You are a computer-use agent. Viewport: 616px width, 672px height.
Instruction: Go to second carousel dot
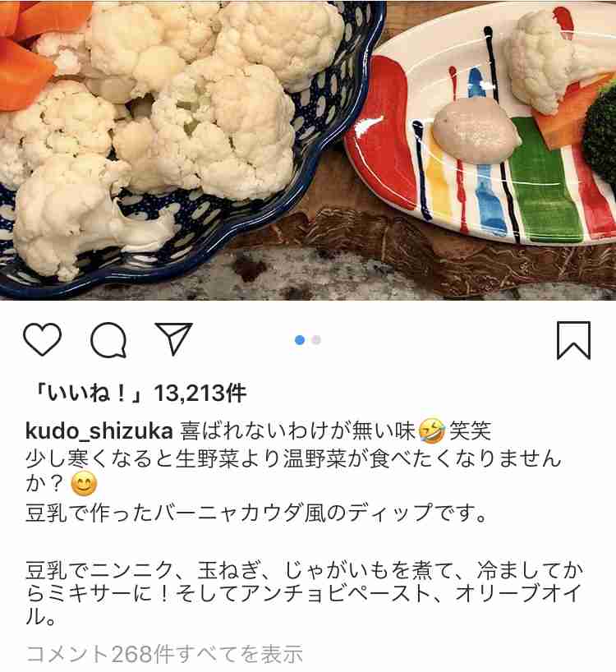pyautogui.click(x=316, y=340)
